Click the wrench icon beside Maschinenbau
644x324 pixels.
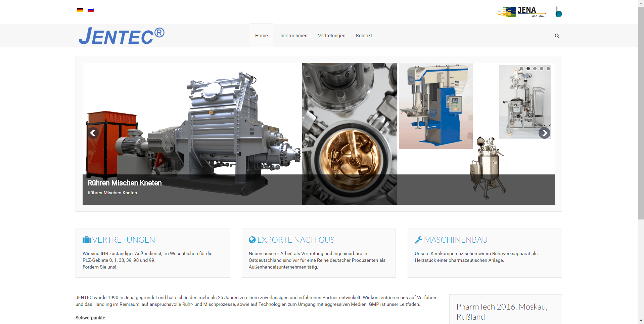[x=418, y=240]
